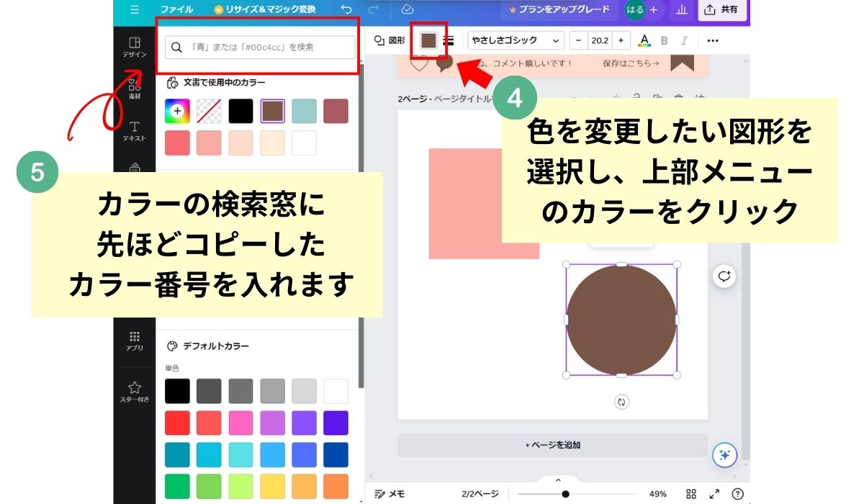Image resolution: width=864 pixels, height=504 pixels.
Task: Open the デザイン sidebar panel
Action: 134,47
